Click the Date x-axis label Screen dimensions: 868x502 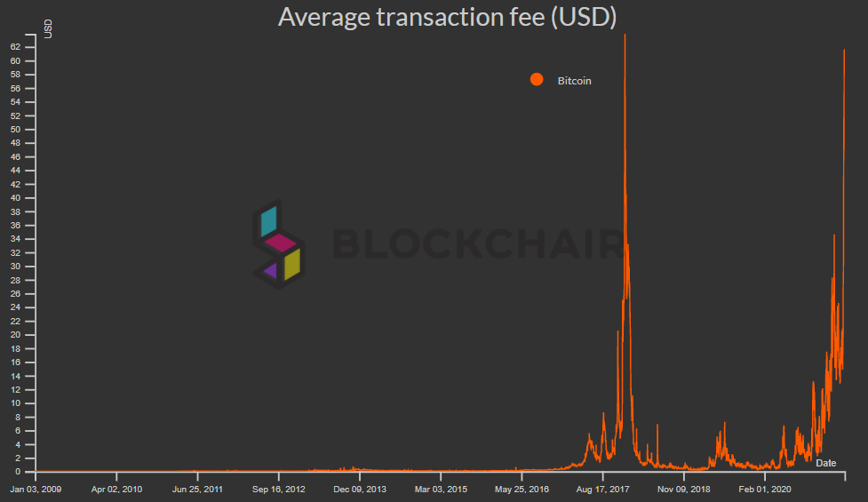tap(825, 463)
